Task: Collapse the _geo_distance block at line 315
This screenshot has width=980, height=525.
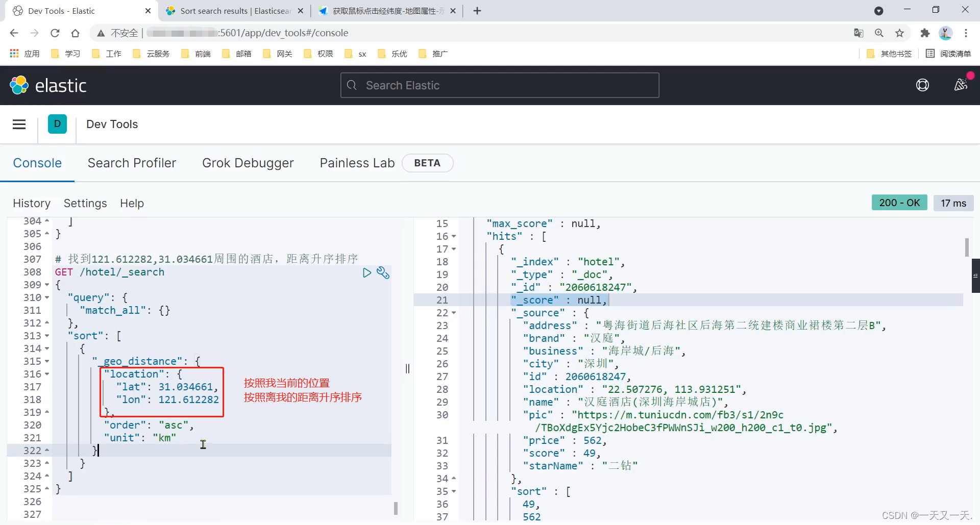Action: pyautogui.click(x=47, y=361)
